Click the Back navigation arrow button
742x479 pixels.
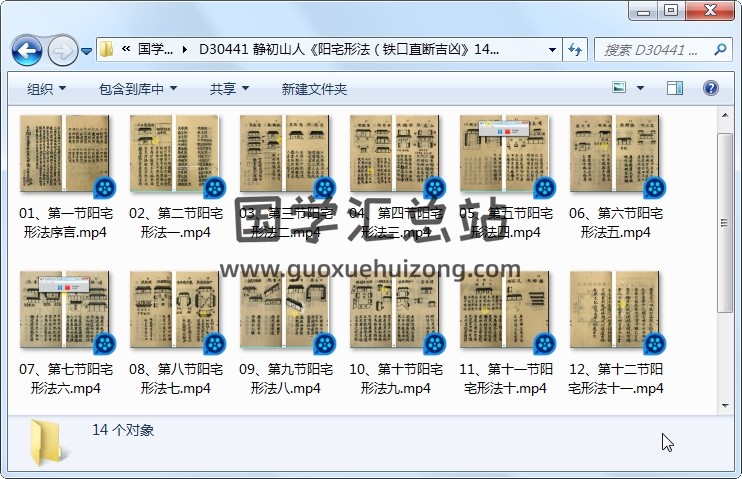tap(26, 49)
